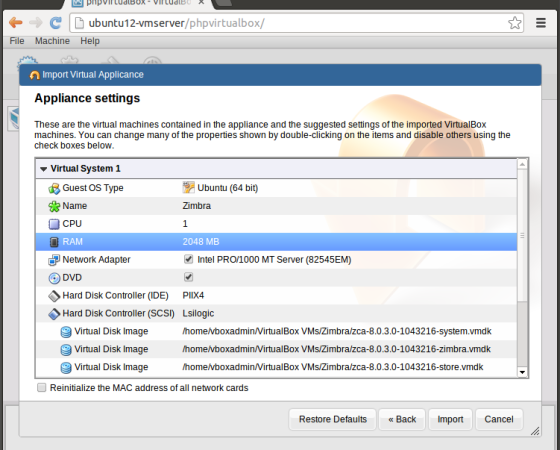Image resolution: width=560 pixels, height=450 pixels.
Task: Click the Network Adapter row icon
Action: coord(54,260)
